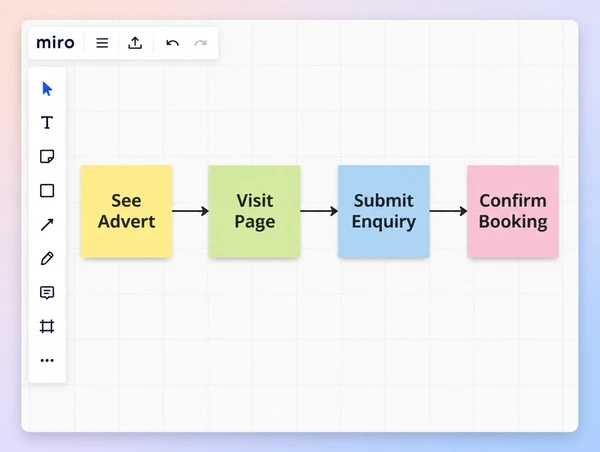This screenshot has height=452, width=600.
Task: Select the green Visit Page sticky note
Action: click(x=254, y=211)
